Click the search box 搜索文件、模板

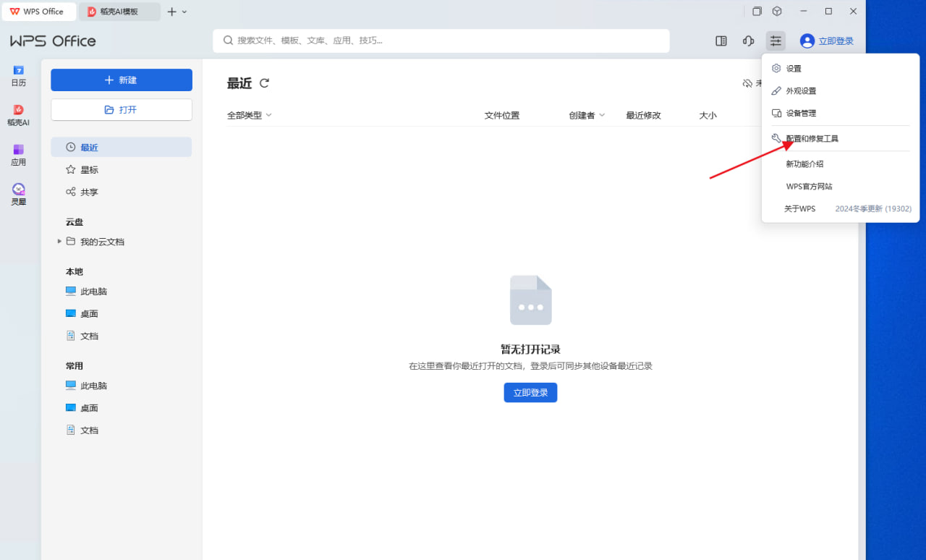(441, 41)
